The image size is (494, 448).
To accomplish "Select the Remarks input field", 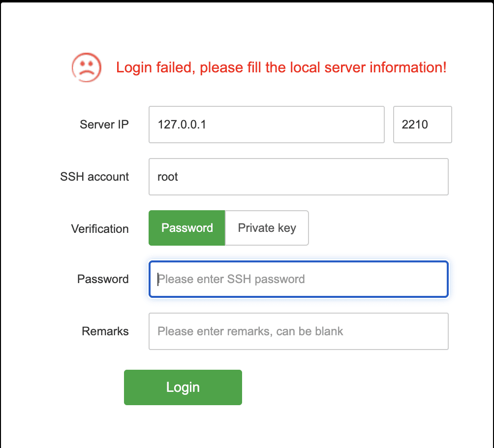I will click(298, 331).
